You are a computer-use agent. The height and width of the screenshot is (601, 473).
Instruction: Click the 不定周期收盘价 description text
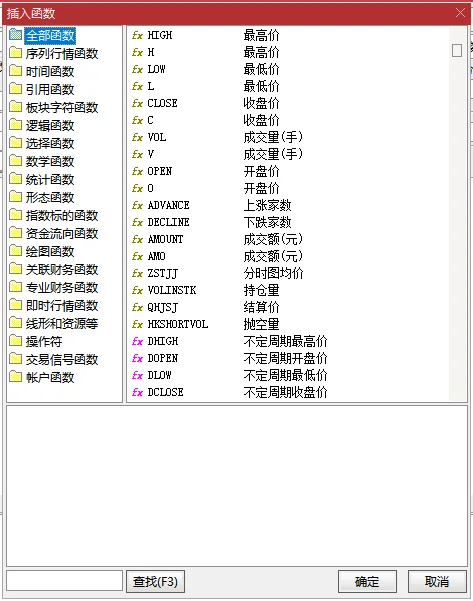tap(286, 392)
